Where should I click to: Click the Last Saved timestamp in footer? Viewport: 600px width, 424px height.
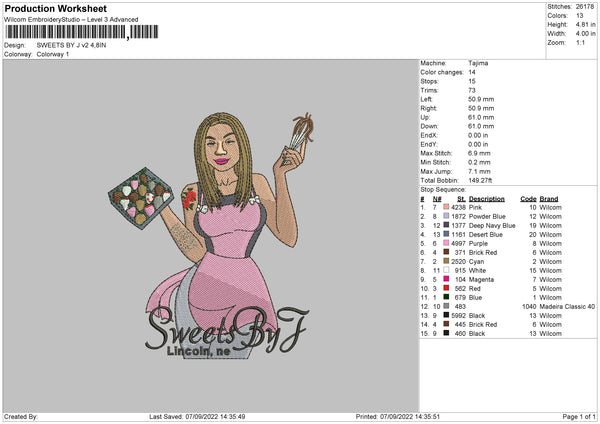[197, 416]
